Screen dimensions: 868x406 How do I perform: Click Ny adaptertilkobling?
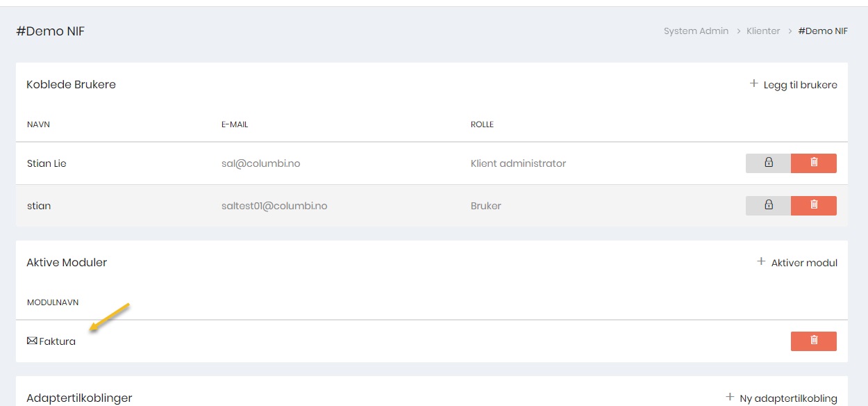click(x=782, y=398)
